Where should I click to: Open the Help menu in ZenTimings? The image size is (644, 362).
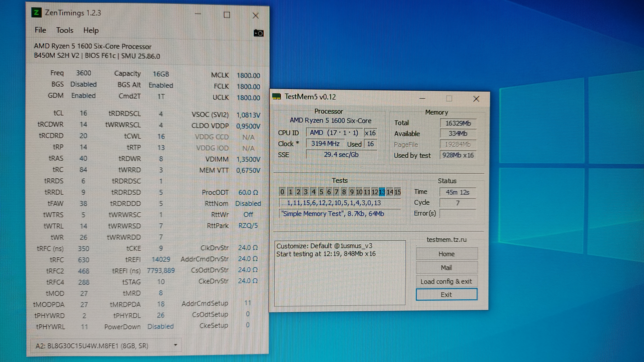pos(91,30)
